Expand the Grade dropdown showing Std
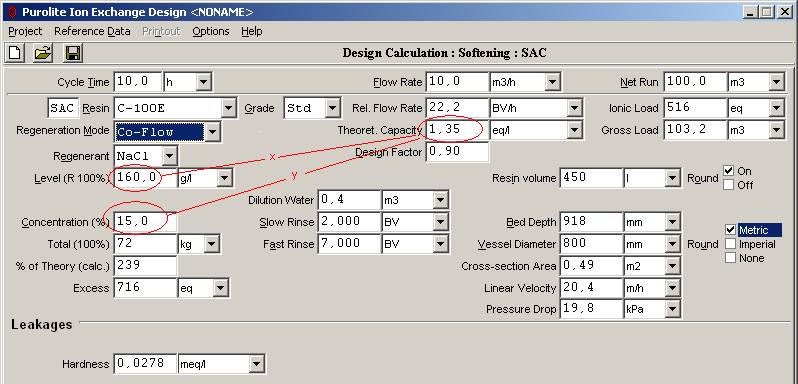The height and width of the screenshot is (384, 798). click(332, 108)
